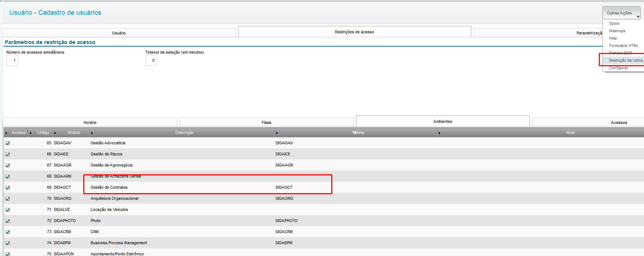Viewport: 644px width, 256px height.
Task: Choose Mashups in the actions menu
Action: pos(617,31)
